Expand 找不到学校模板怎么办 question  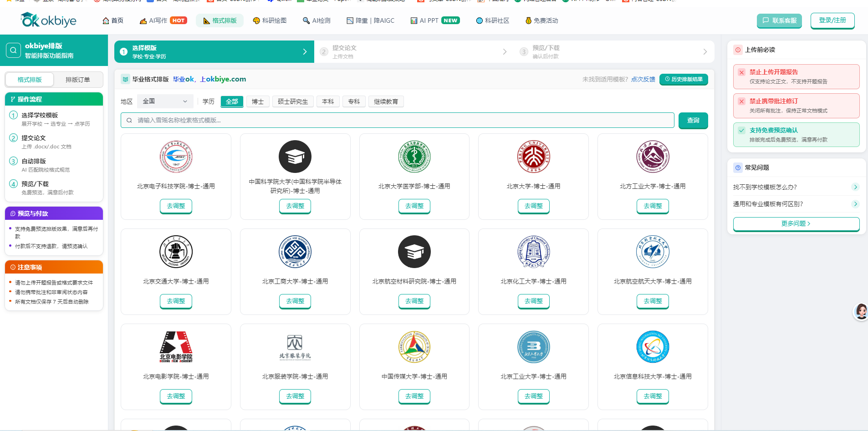pos(796,187)
